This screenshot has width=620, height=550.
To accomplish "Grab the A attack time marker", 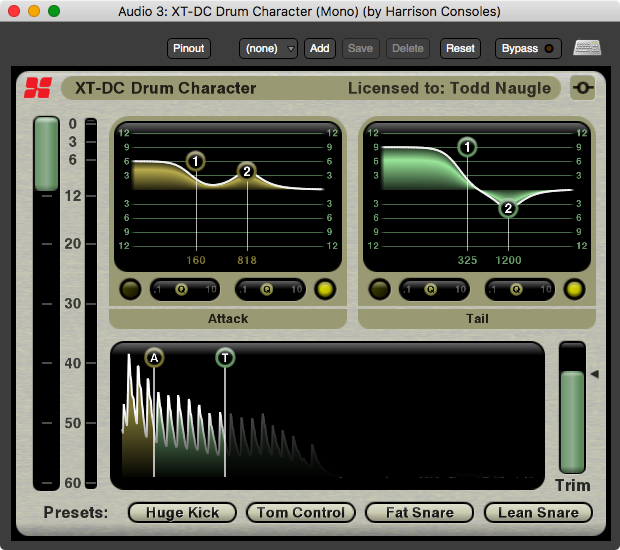I will [x=154, y=358].
